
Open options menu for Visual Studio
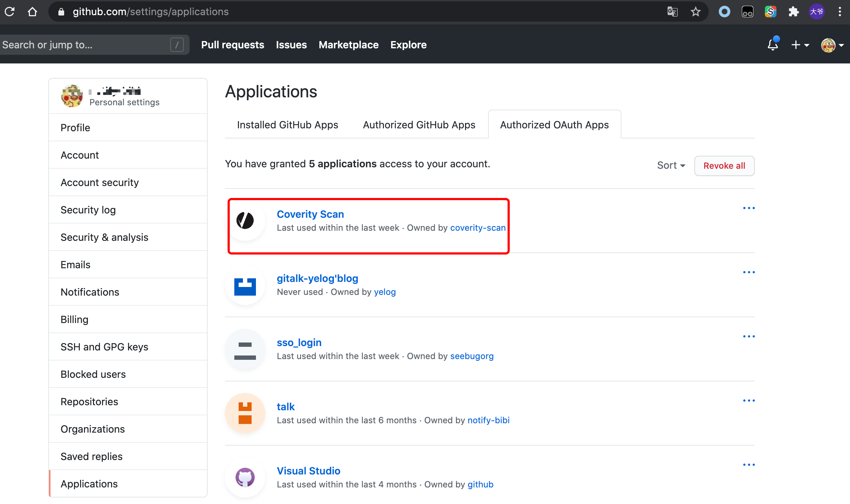[749, 465]
